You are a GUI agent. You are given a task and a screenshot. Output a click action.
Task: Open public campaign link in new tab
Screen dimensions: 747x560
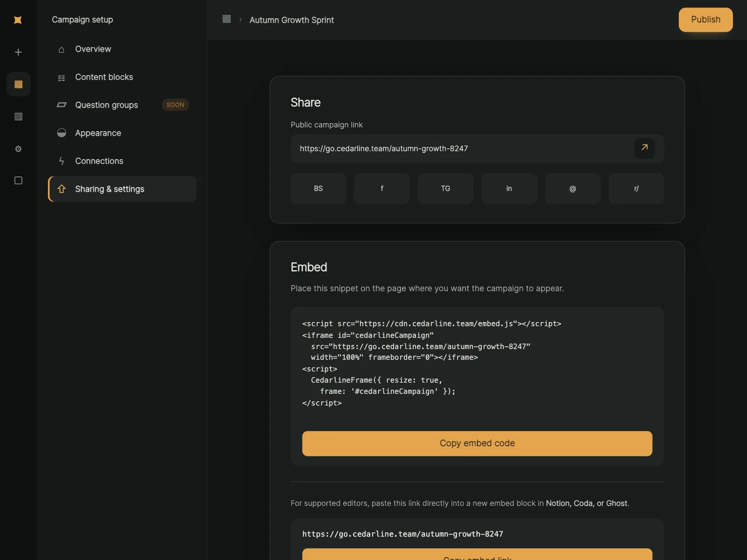click(x=644, y=148)
